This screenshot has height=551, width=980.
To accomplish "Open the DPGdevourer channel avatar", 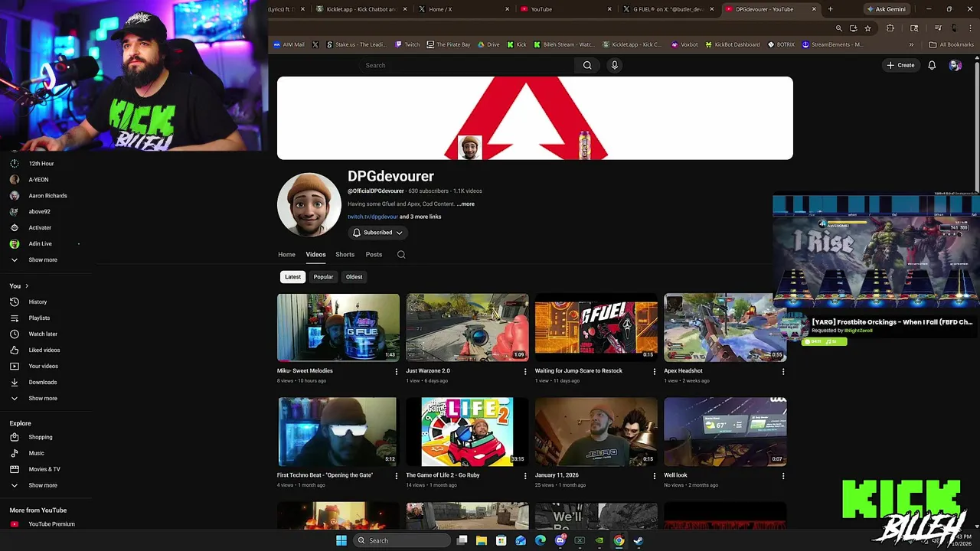I will [309, 204].
